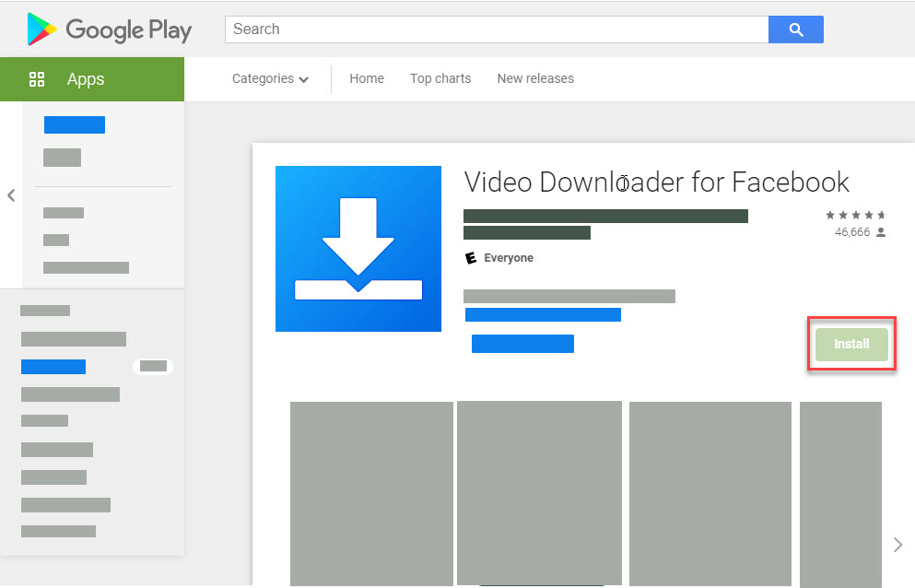Click the Video Downloader app icon
This screenshot has width=915, height=588.
pyautogui.click(x=358, y=249)
